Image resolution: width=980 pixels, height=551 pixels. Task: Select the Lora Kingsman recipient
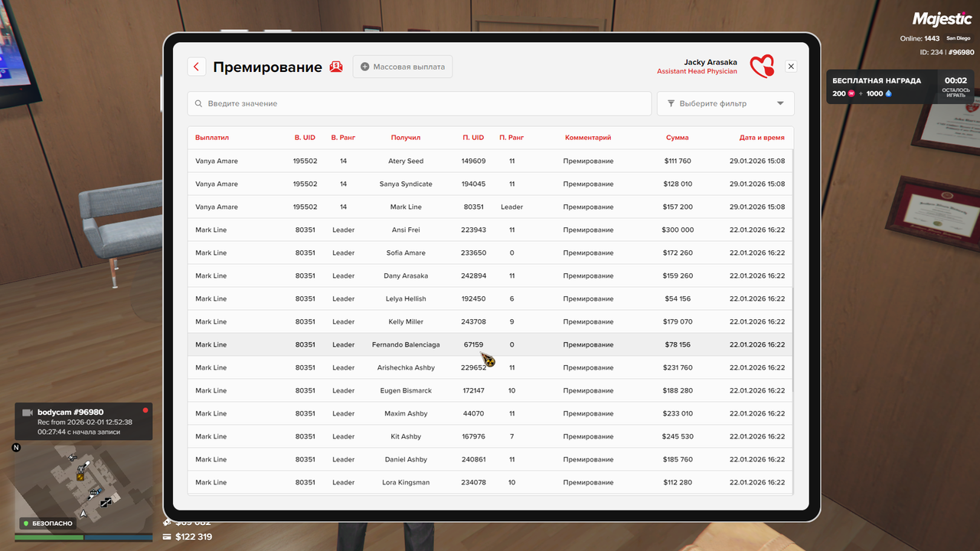(406, 483)
